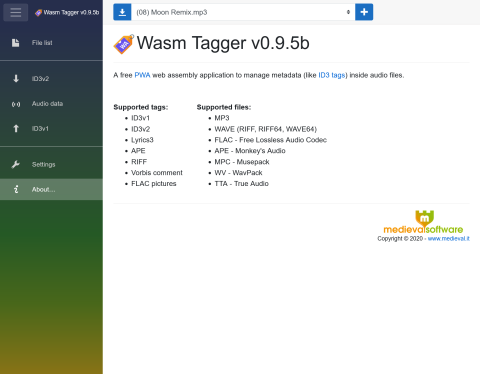
Task: Click the ID3v1 up arrow icon
Action: (x=16, y=129)
